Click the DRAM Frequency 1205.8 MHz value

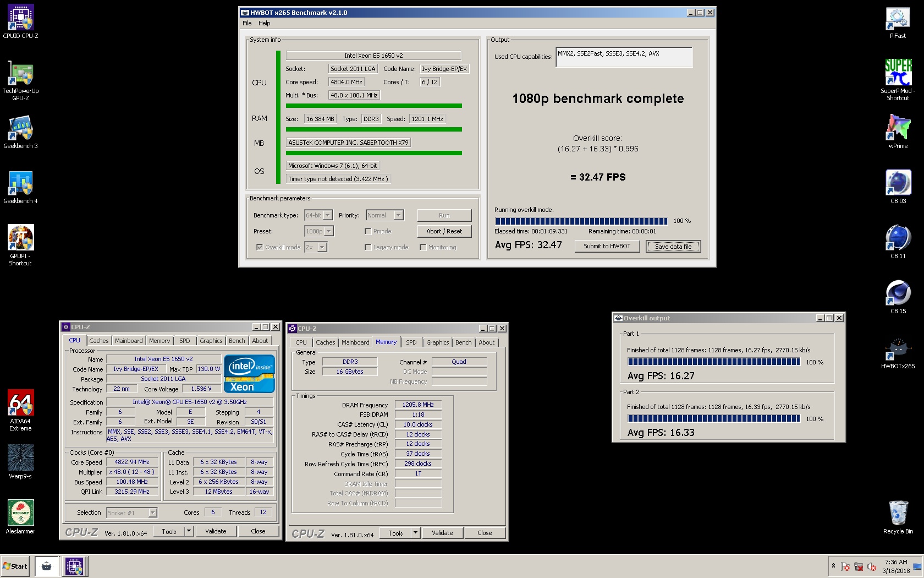point(418,405)
